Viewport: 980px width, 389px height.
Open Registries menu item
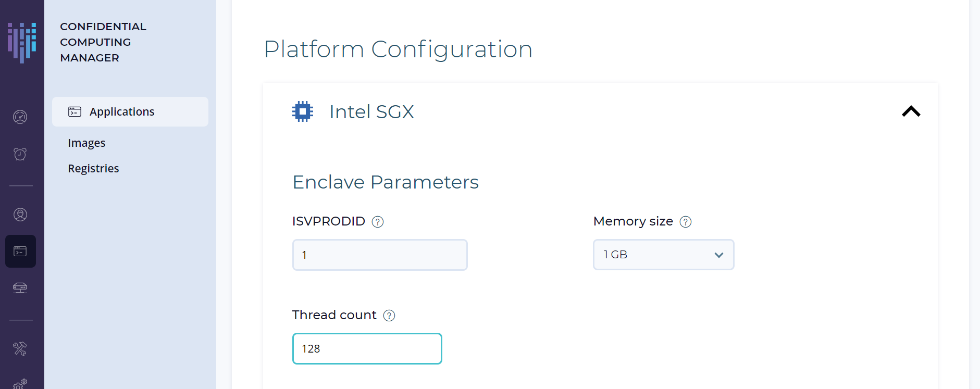(x=93, y=168)
